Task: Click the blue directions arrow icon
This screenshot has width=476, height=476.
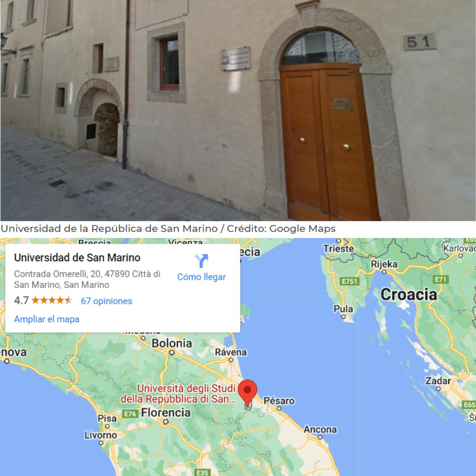Action: click(x=202, y=261)
